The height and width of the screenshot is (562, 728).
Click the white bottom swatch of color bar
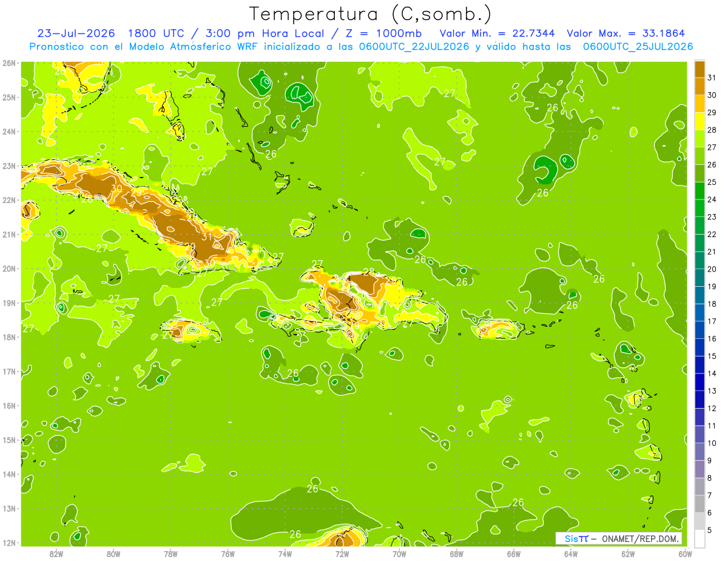click(699, 538)
